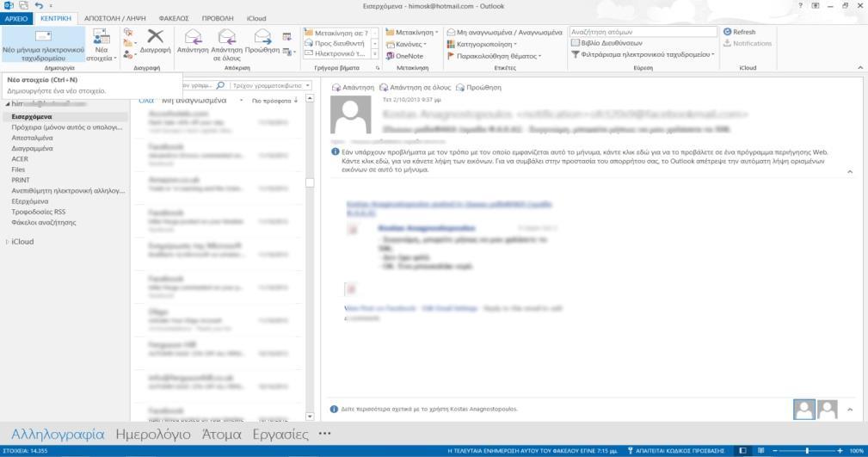Click the Ribbon Display Options icon
Viewport: 868px width, 457px height.
816,5
